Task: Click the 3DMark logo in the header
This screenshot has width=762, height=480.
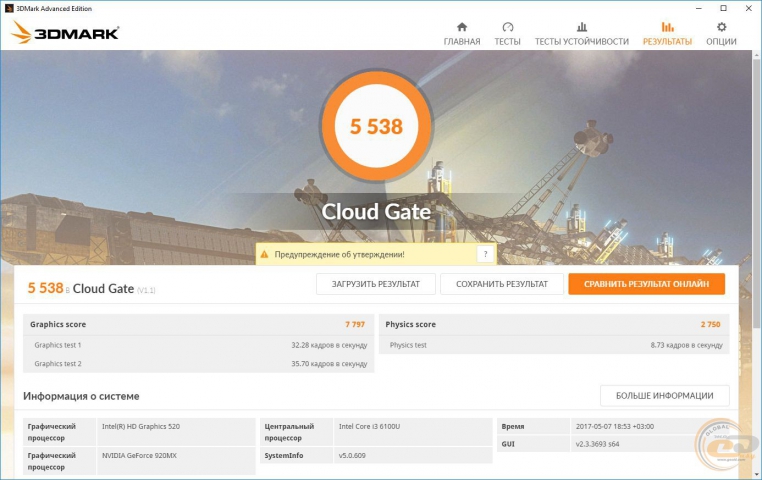Action: click(x=65, y=33)
